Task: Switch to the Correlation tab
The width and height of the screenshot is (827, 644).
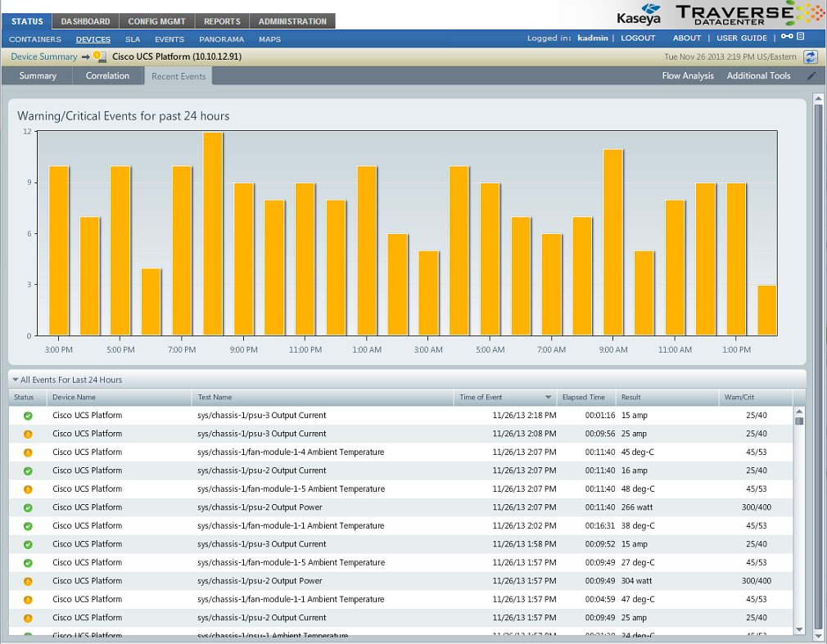Action: click(x=107, y=76)
